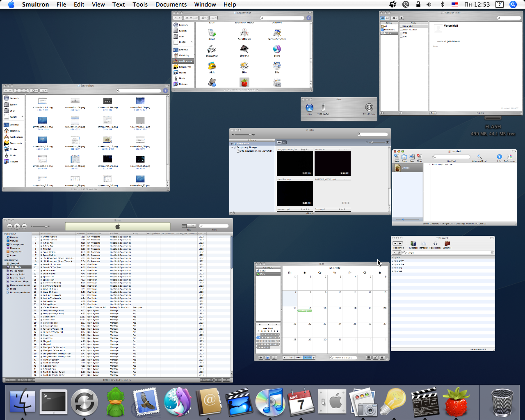Click Spotlight magnifier in menu bar
The image size is (525, 420).
pos(513,5)
